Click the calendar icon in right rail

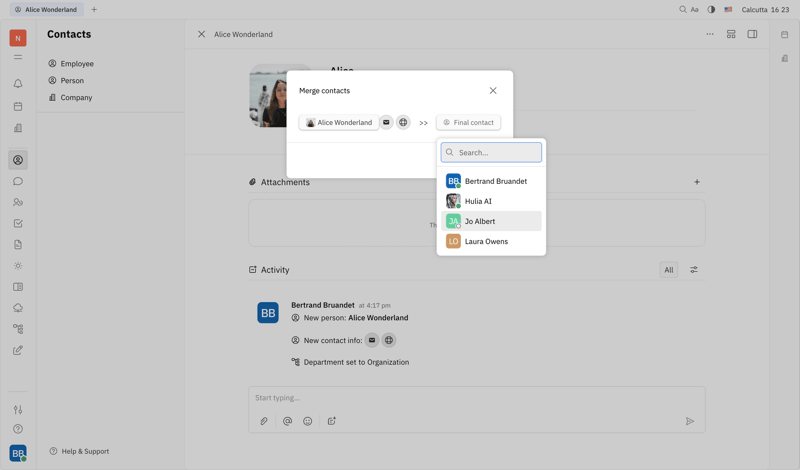point(785,34)
